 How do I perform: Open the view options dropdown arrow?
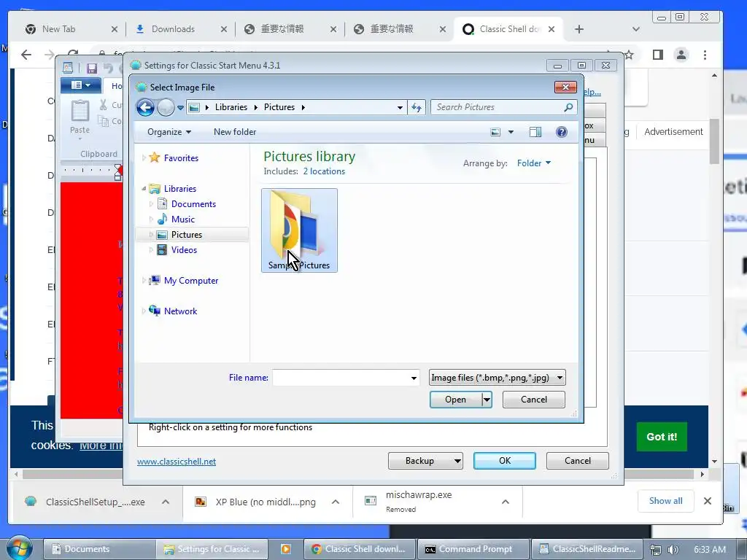(x=511, y=132)
